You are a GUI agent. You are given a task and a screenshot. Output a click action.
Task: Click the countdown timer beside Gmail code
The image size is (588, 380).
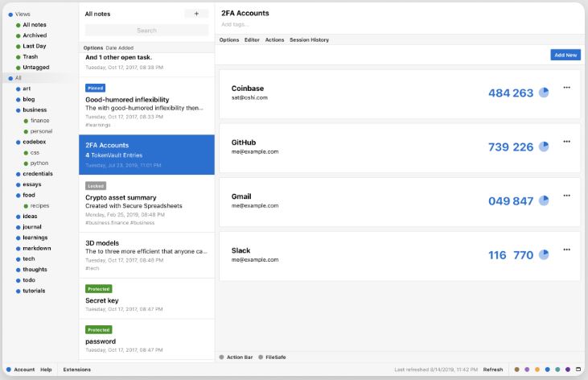(x=544, y=200)
